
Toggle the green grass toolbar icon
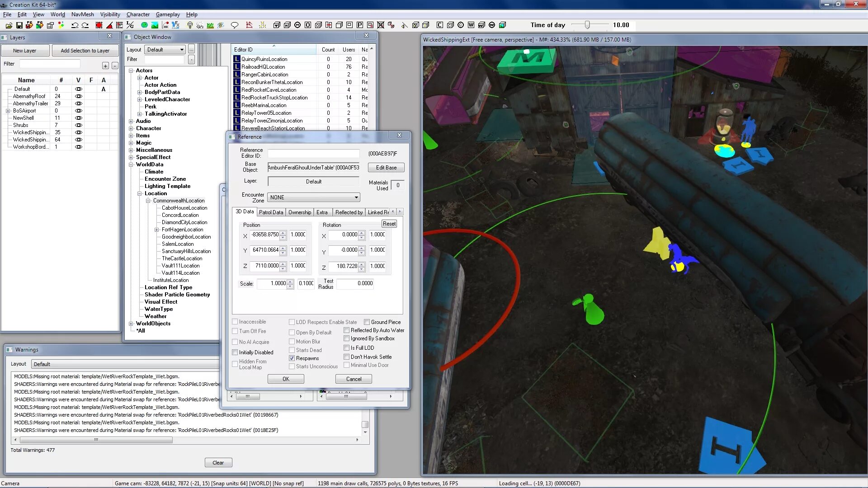[210, 25]
